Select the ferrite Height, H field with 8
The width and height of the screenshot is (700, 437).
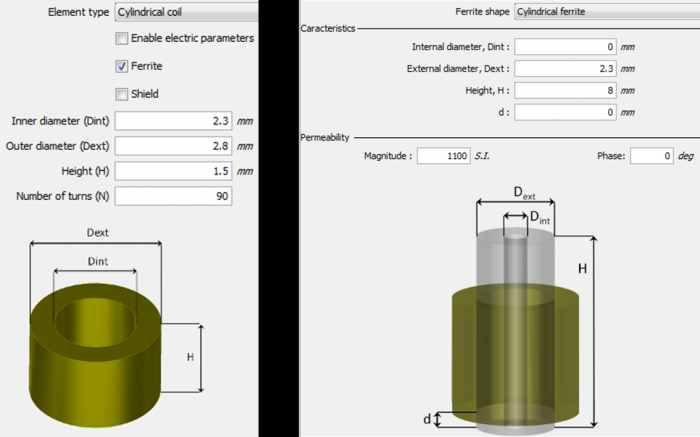tap(565, 91)
